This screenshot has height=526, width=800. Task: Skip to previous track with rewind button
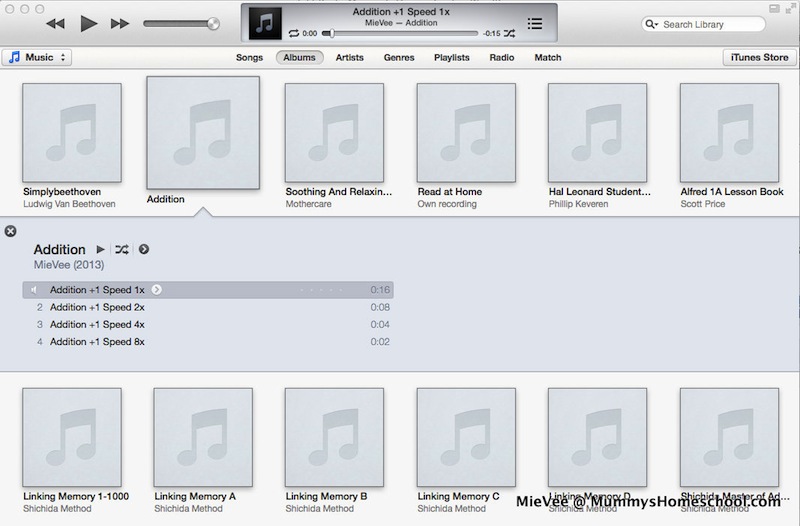pyautogui.click(x=55, y=23)
